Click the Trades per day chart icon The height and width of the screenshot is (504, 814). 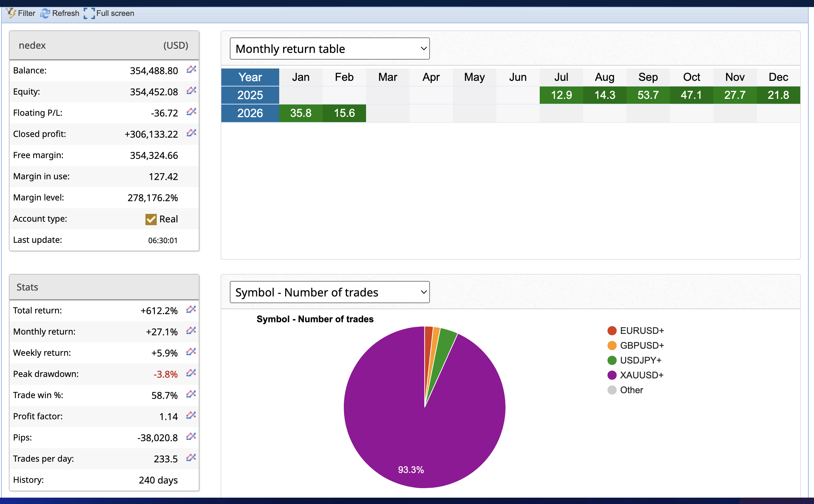point(191,457)
